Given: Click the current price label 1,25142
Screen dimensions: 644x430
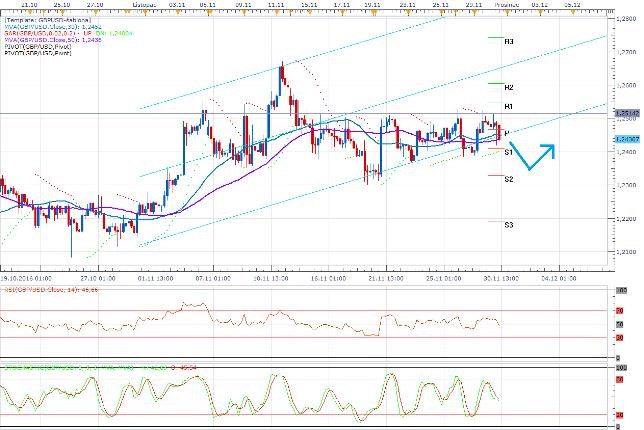Looking at the screenshot, I should point(628,113).
